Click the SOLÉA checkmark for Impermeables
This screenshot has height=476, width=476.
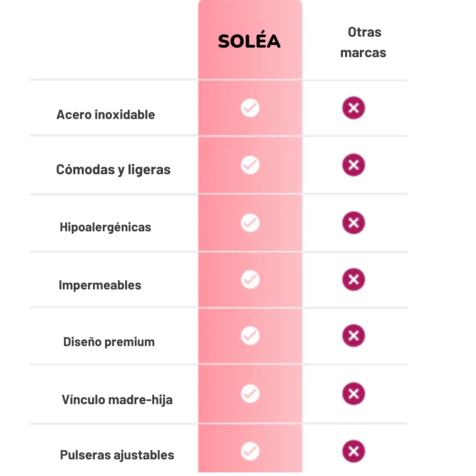coord(250,279)
